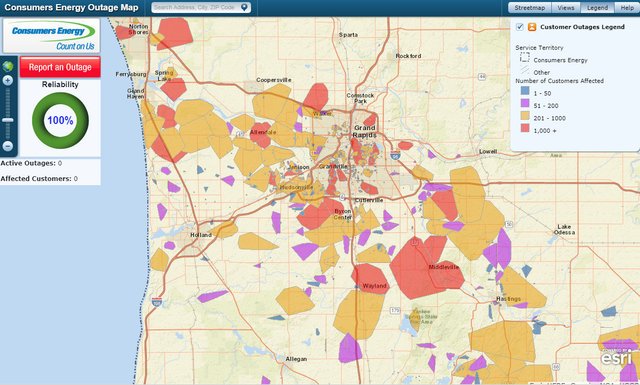Click the Wayland label on the map
This screenshot has height=385, width=640.
[x=374, y=286]
